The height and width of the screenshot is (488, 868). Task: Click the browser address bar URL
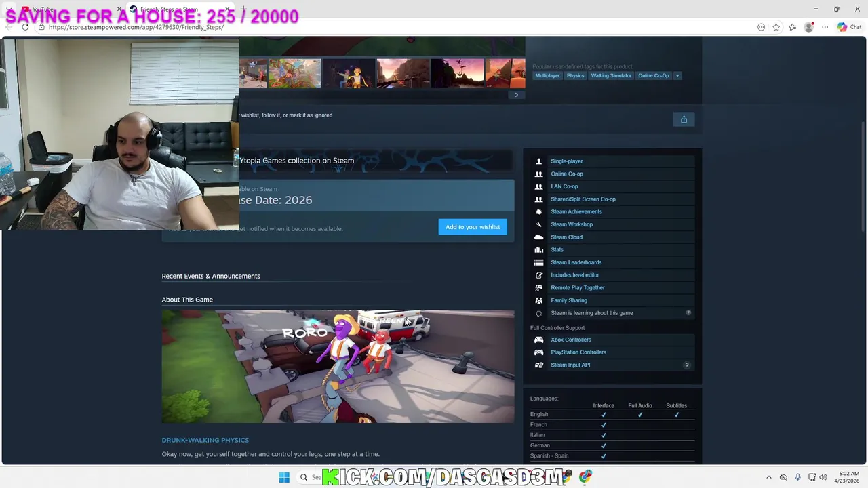136,27
